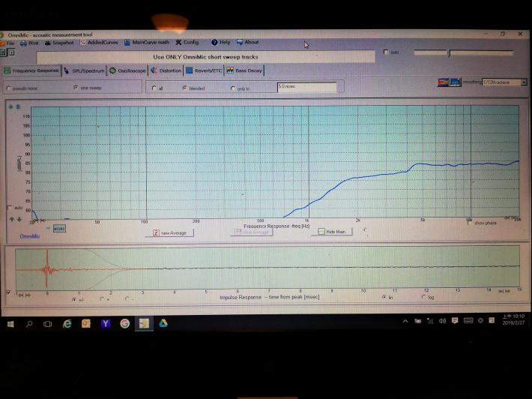The width and height of the screenshot is (532, 399).
Task: Open Task View on the taskbar
Action: point(47,324)
